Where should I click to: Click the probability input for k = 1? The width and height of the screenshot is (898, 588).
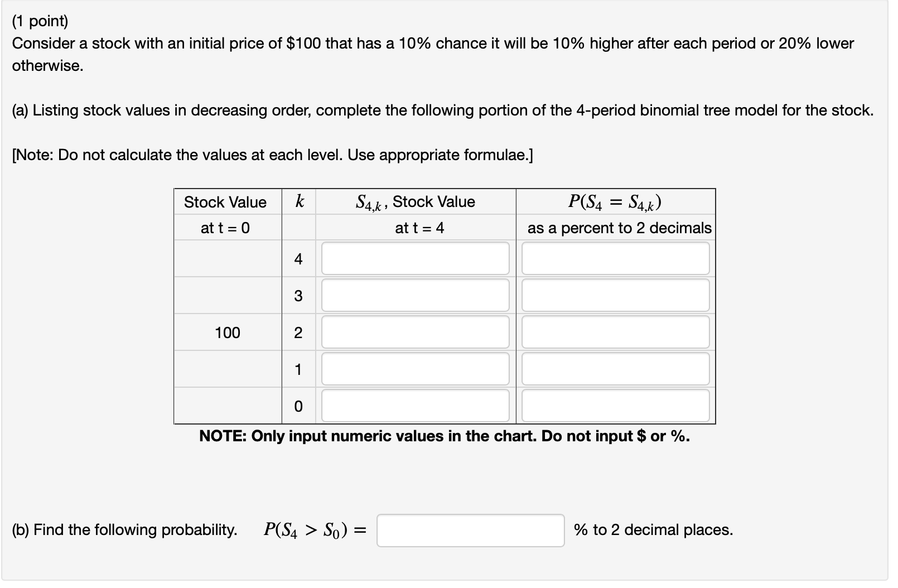[614, 369]
